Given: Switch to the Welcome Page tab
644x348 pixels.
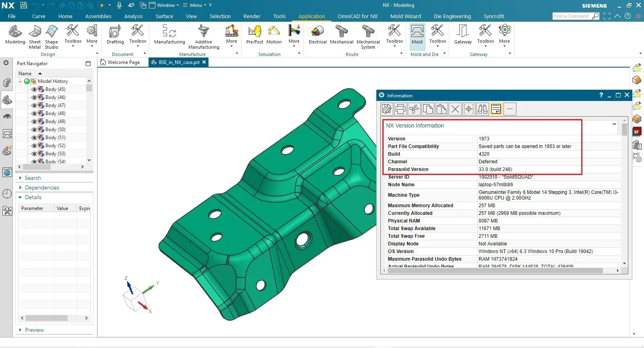Looking at the screenshot, I should (x=120, y=62).
